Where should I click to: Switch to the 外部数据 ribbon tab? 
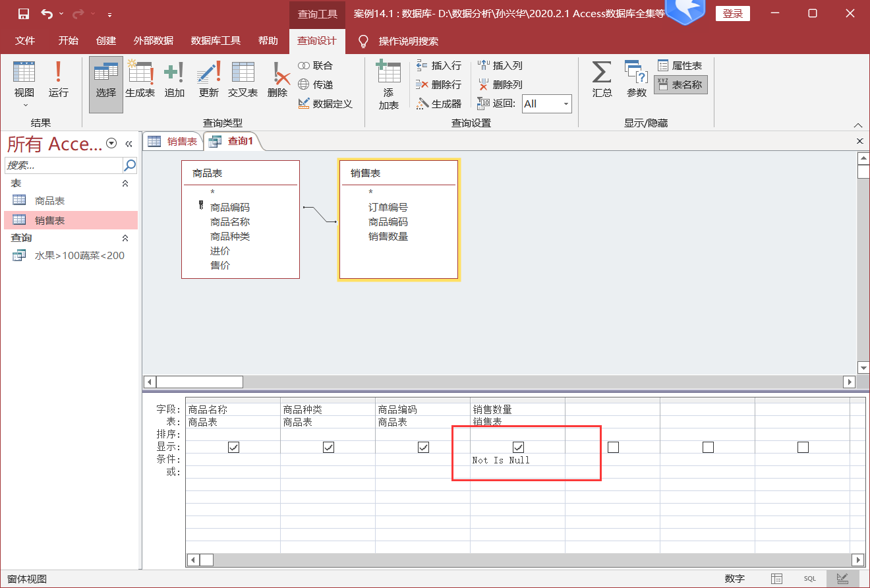[154, 41]
